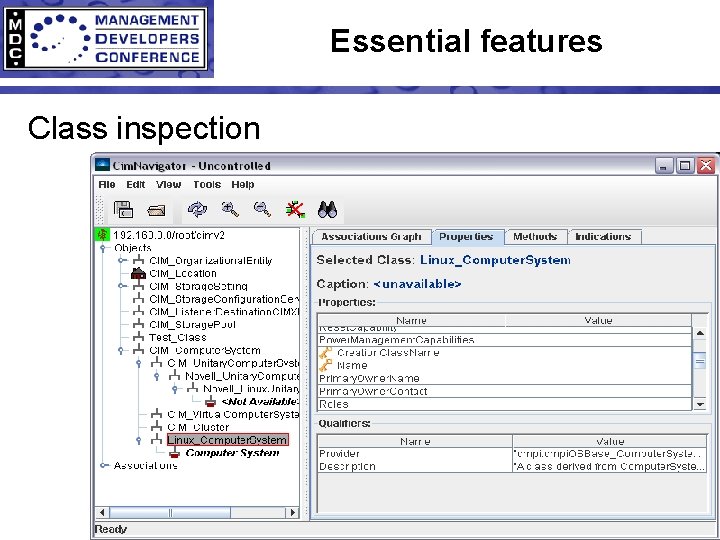This screenshot has height=540, width=720.
Task: Click the properties table scrollbar thumb
Action: pyautogui.click(x=700, y=361)
